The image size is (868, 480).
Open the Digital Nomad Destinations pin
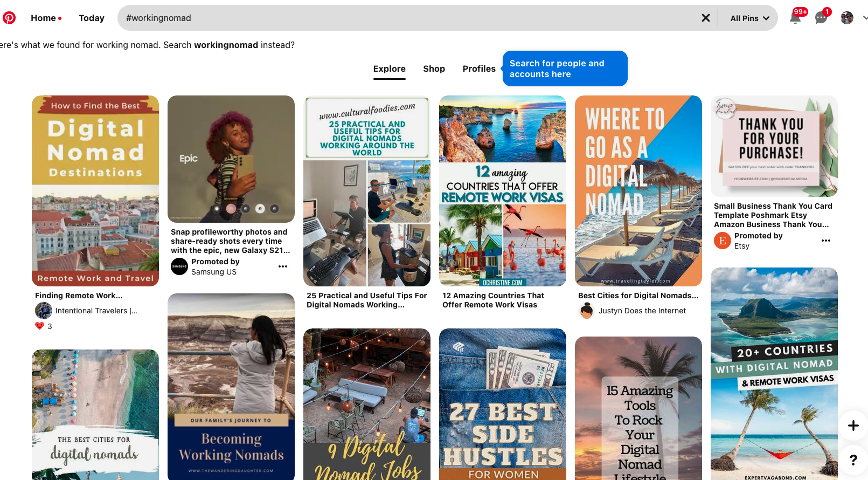click(x=95, y=191)
